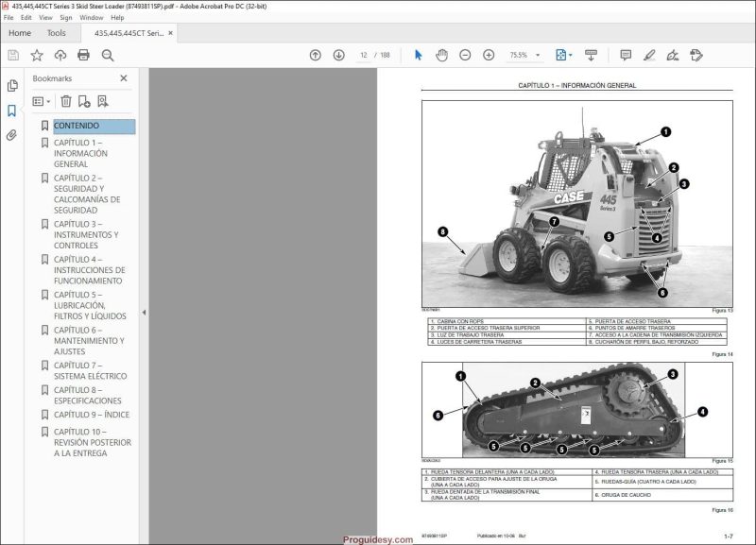756x545 pixels.
Task: Create a new bookmark with the add-bookmark icon
Action: coord(84,101)
